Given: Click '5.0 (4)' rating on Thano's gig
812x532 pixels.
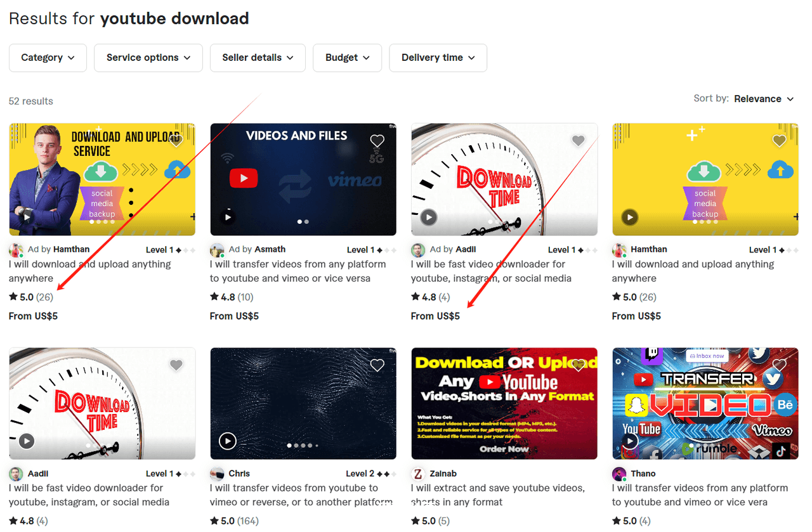Looking at the screenshot, I should [x=631, y=521].
